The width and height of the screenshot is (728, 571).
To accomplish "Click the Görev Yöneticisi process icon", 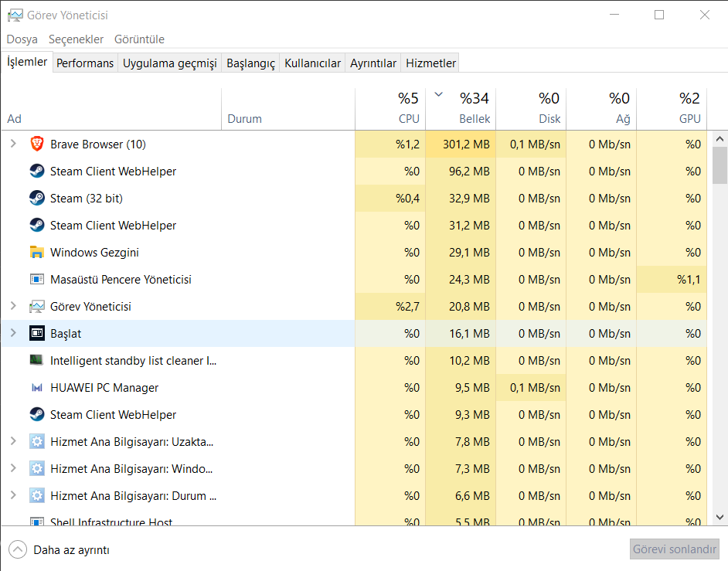I will pyautogui.click(x=36, y=306).
